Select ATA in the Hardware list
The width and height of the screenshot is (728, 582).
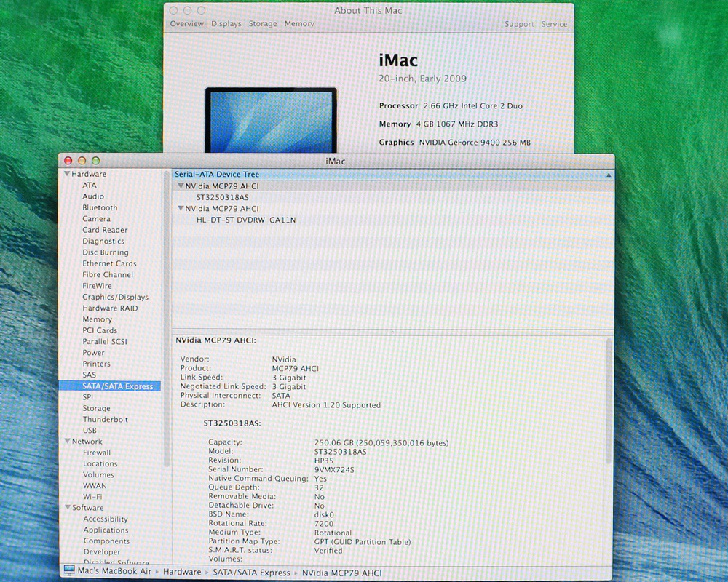pyautogui.click(x=89, y=186)
